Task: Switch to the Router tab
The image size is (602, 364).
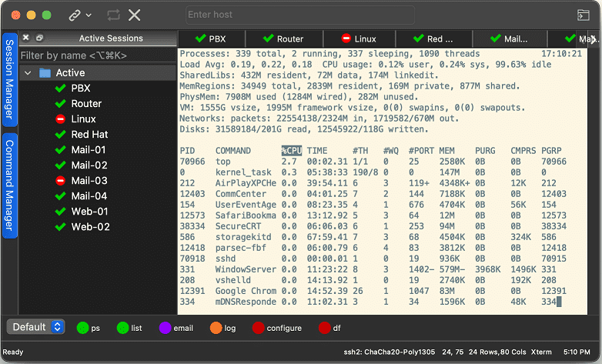Action: click(x=283, y=38)
